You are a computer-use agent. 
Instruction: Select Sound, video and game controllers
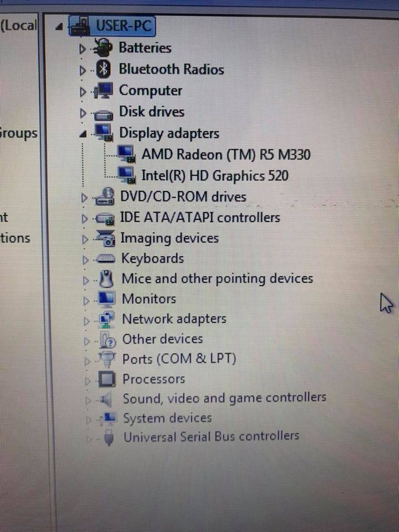(225, 398)
